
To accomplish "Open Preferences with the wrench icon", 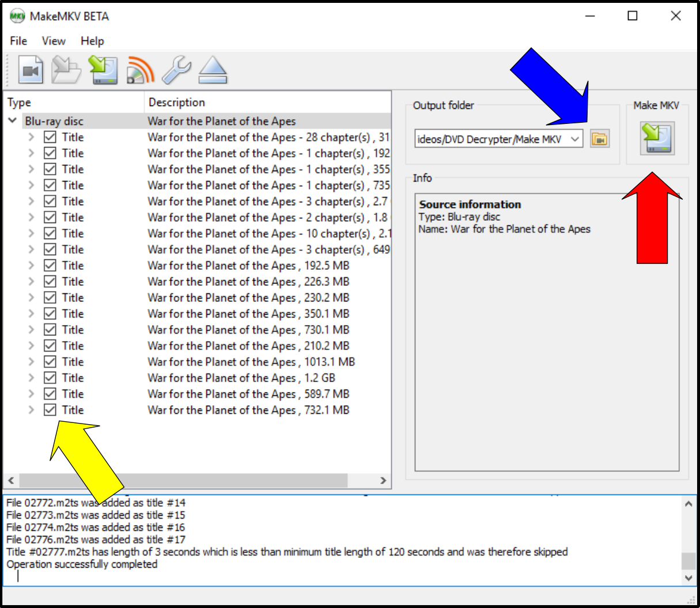I will click(x=176, y=70).
